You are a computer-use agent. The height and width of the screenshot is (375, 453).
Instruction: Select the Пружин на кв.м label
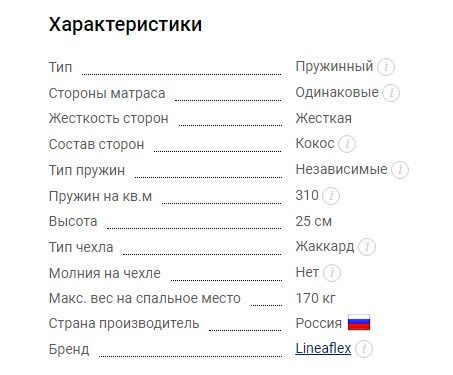tap(100, 196)
